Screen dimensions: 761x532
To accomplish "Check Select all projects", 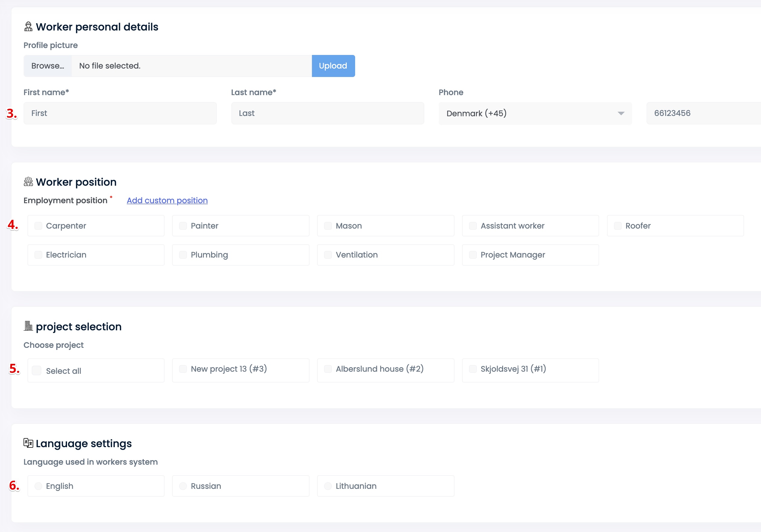I will tap(37, 370).
